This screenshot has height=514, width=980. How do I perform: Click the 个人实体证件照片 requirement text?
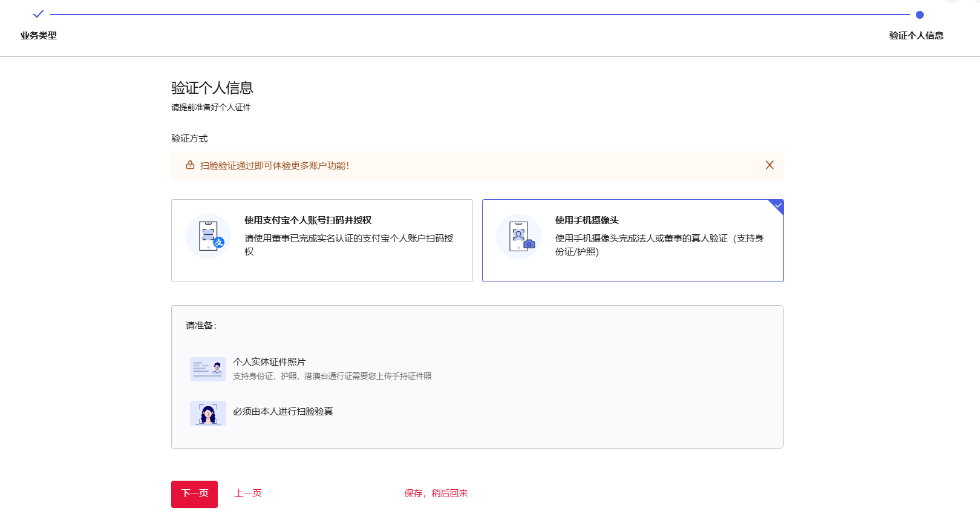pyautogui.click(x=269, y=361)
